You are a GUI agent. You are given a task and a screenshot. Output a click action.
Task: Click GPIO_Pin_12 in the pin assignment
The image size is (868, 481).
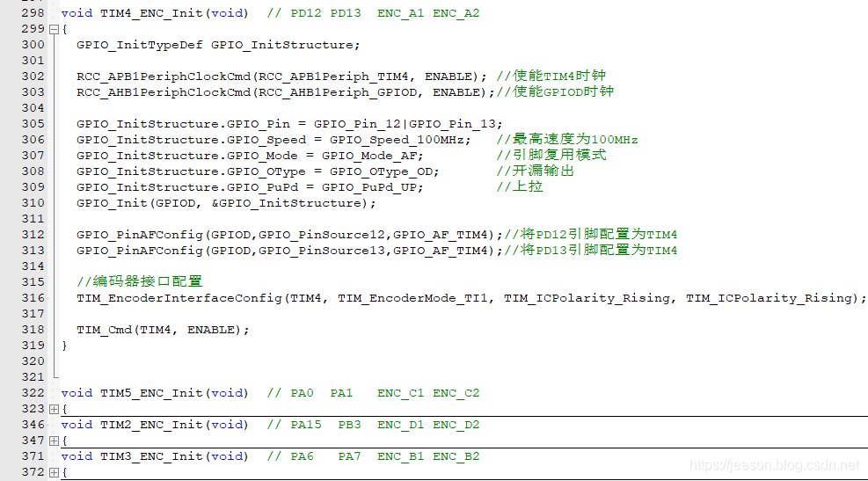(x=357, y=124)
